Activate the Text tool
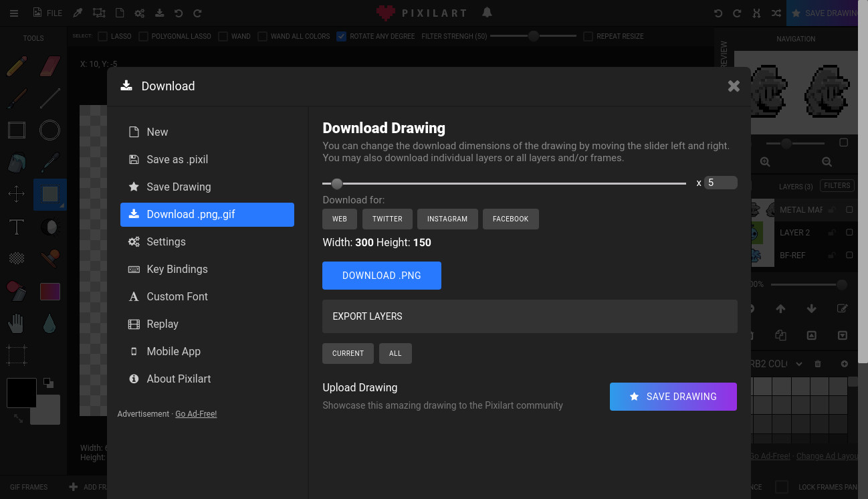Image resolution: width=868 pixels, height=499 pixels. coord(16,227)
